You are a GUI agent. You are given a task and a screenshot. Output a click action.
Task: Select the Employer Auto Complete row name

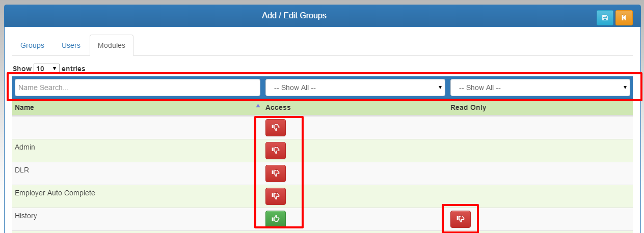pos(55,193)
